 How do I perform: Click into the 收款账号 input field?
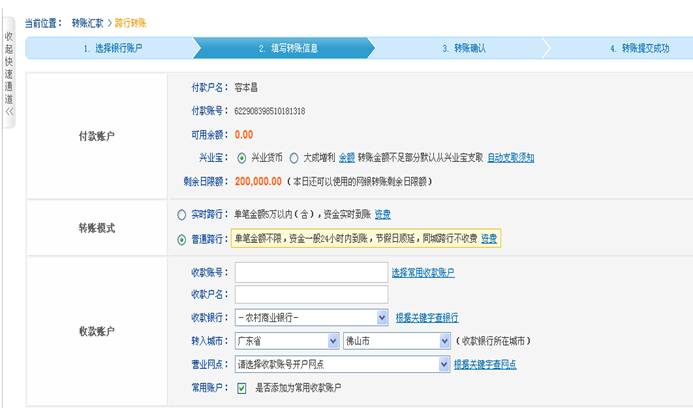pos(310,272)
